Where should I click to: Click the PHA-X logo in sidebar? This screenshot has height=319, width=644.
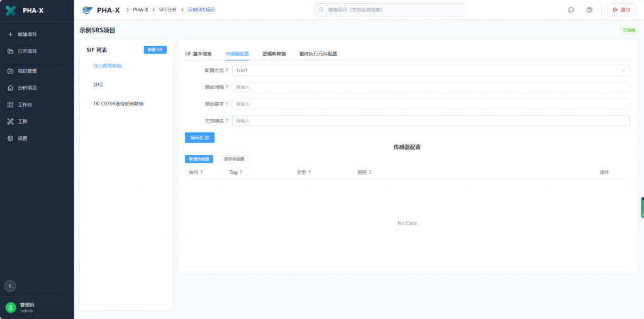[x=11, y=10]
